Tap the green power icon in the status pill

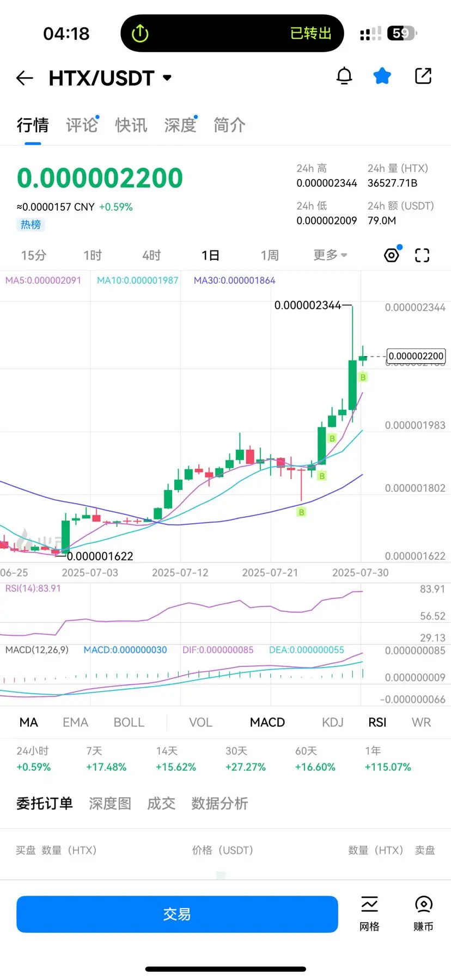coord(140,33)
